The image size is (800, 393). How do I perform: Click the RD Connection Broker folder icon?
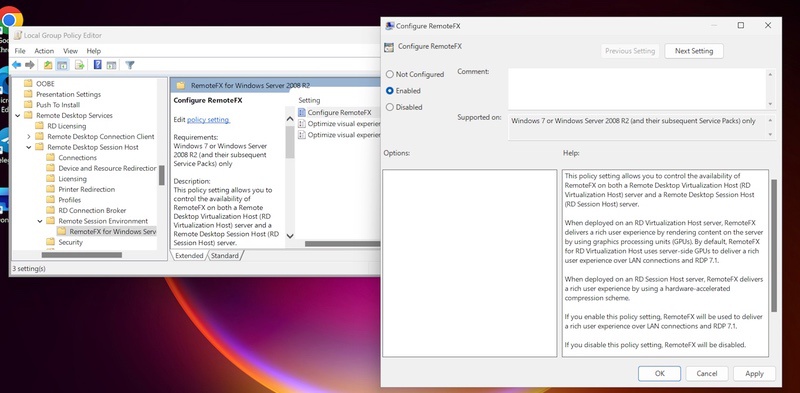tap(50, 210)
